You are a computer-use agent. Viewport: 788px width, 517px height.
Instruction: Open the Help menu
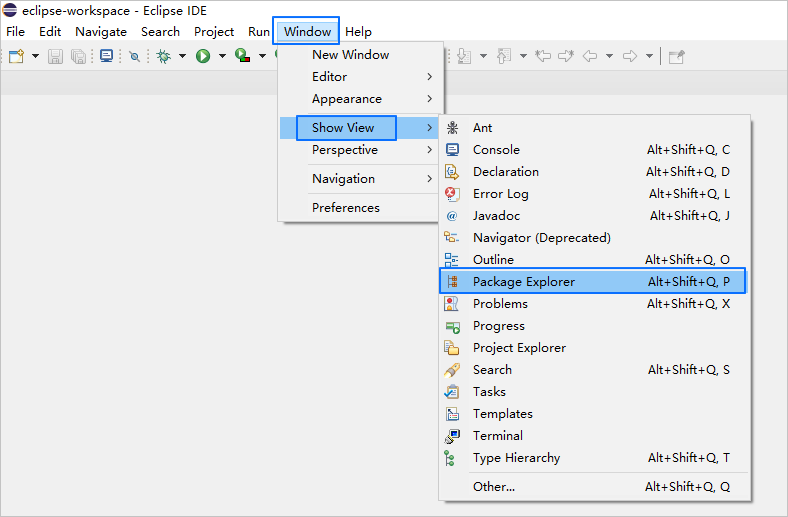coord(358,31)
